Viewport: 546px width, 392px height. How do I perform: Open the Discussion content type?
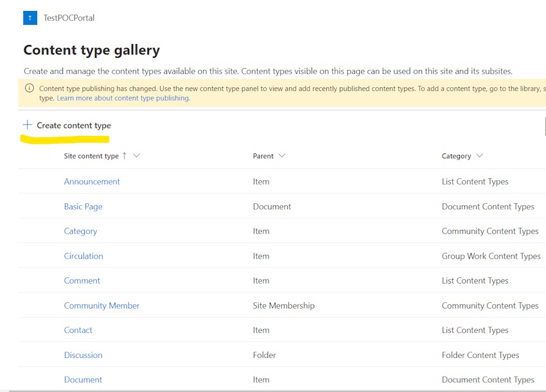tap(83, 355)
